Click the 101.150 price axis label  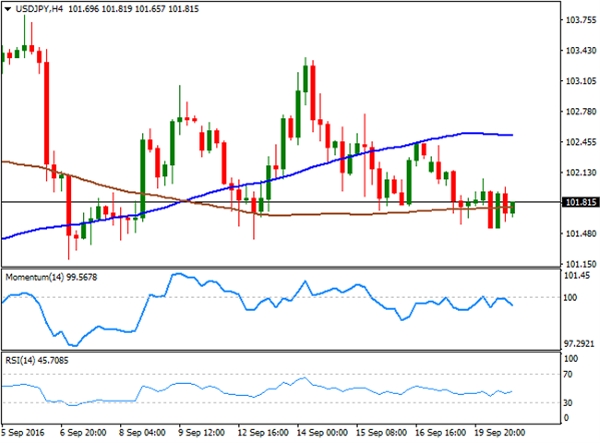click(x=581, y=264)
